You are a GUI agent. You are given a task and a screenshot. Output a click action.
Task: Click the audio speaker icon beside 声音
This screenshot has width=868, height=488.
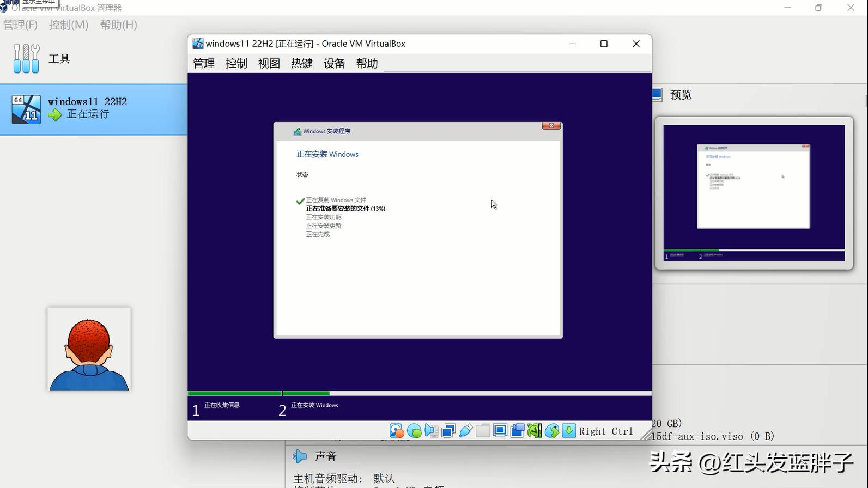(x=300, y=456)
